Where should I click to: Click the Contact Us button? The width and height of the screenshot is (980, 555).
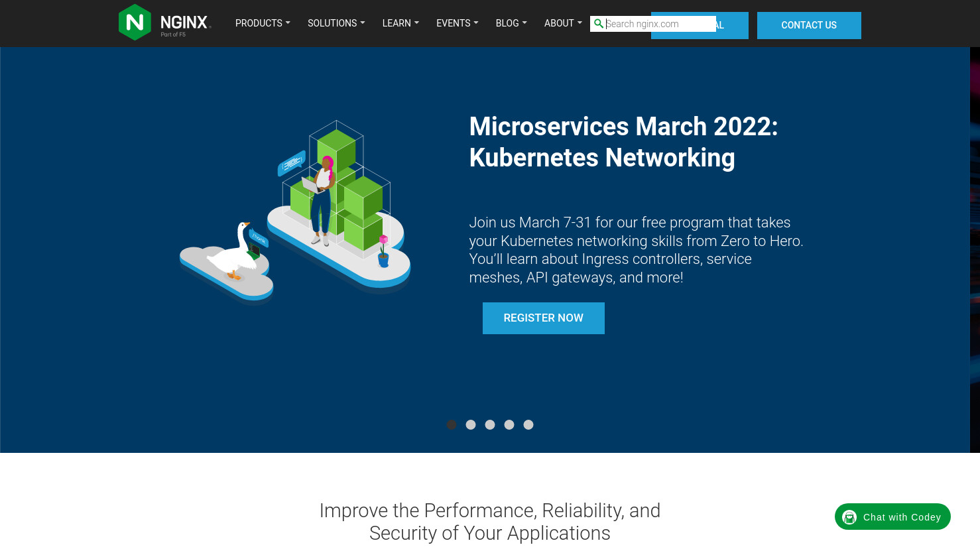point(809,25)
